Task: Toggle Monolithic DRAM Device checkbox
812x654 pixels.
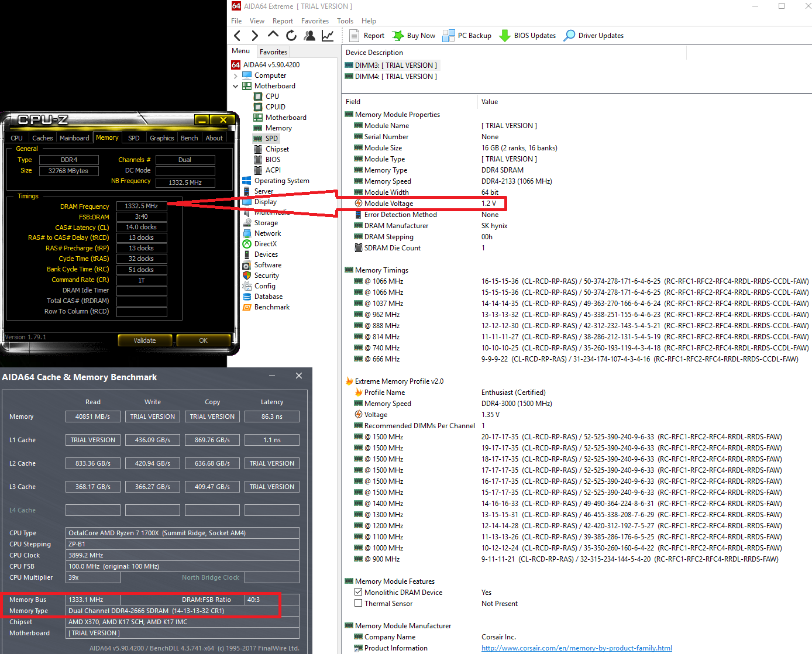Action: coord(359,592)
